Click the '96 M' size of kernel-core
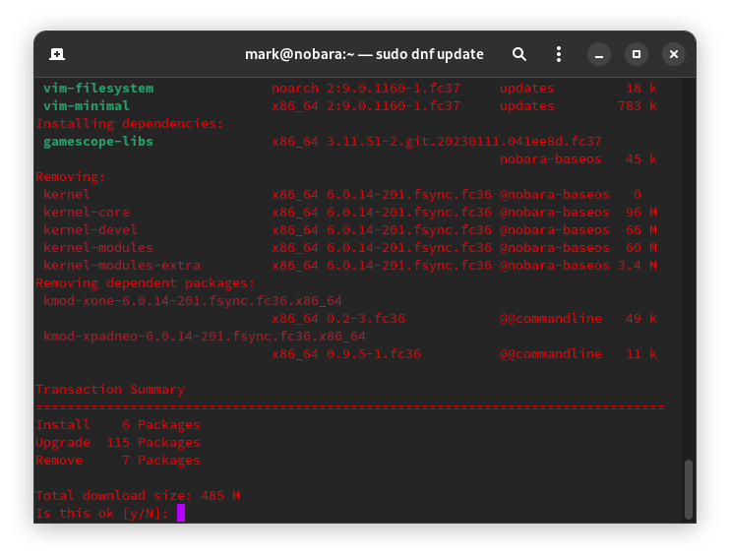The width and height of the screenshot is (730, 560). (x=641, y=212)
